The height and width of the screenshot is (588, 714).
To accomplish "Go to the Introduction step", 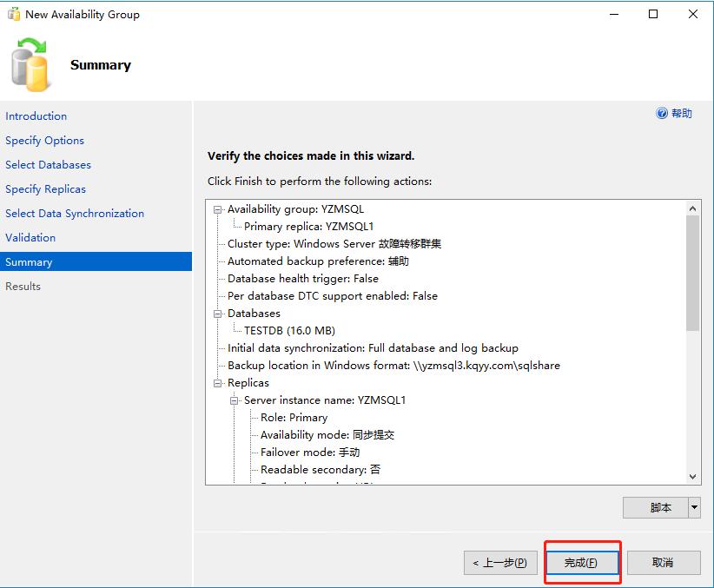I will pos(36,116).
